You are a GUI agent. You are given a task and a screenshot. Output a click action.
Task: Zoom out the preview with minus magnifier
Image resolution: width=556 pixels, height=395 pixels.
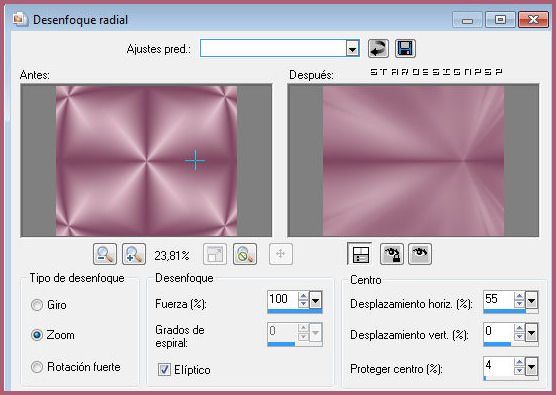tap(105, 254)
